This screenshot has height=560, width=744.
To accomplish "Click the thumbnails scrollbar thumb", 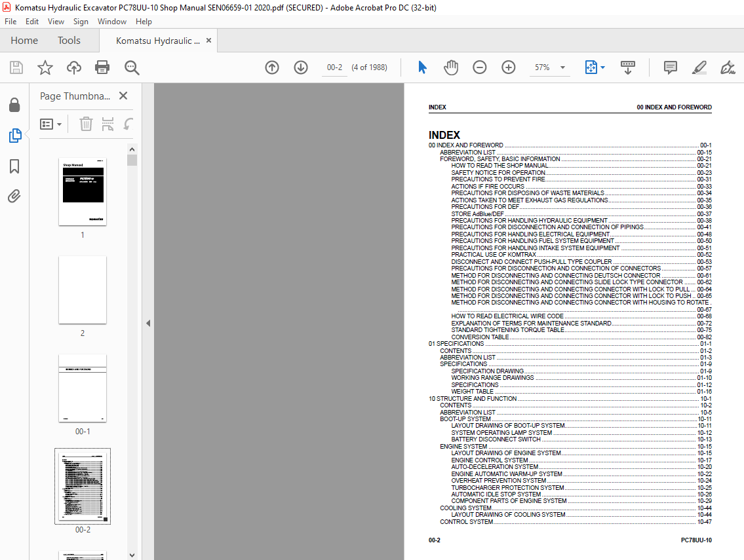I will [132, 160].
